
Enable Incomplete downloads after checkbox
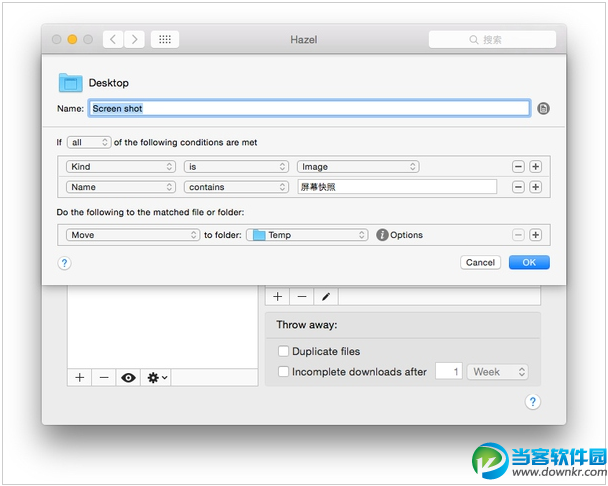coord(283,372)
